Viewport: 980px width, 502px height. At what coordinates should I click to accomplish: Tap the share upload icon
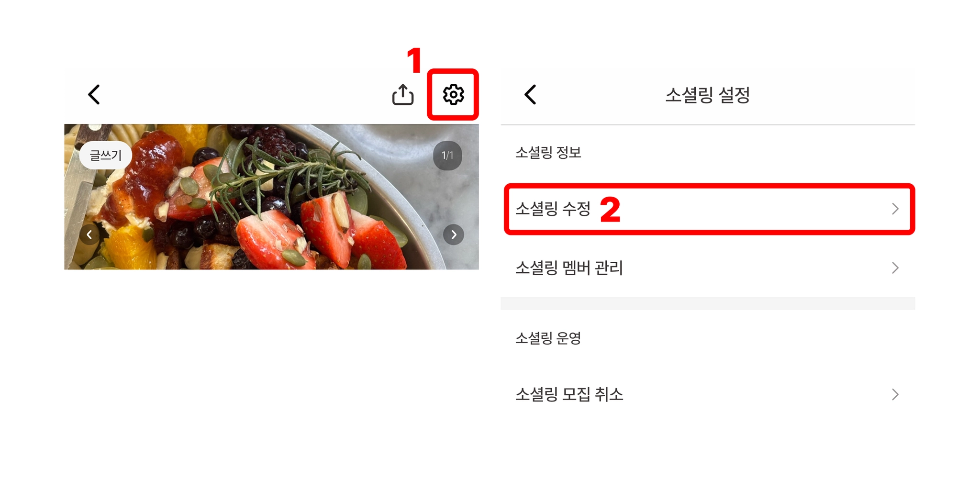coord(403,95)
